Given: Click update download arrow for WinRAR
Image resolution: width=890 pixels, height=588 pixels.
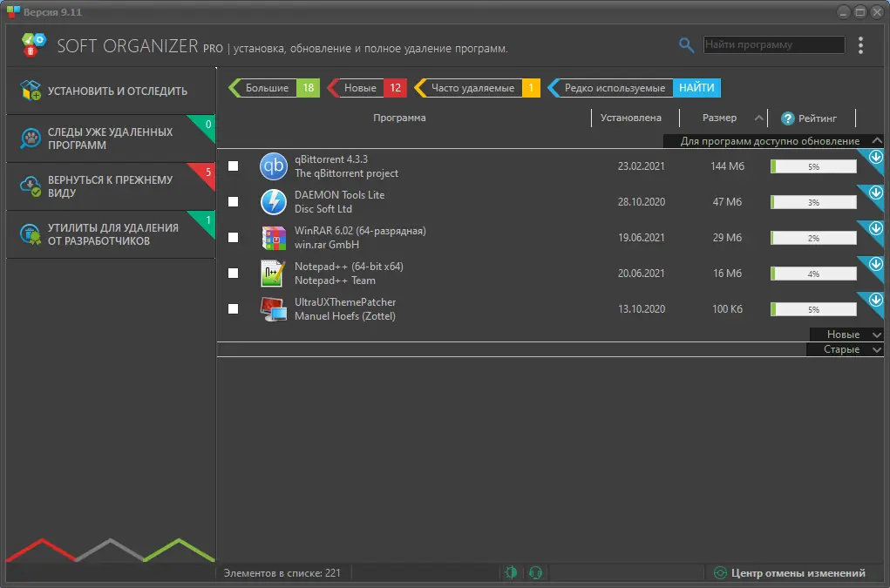Looking at the screenshot, I should click(875, 228).
